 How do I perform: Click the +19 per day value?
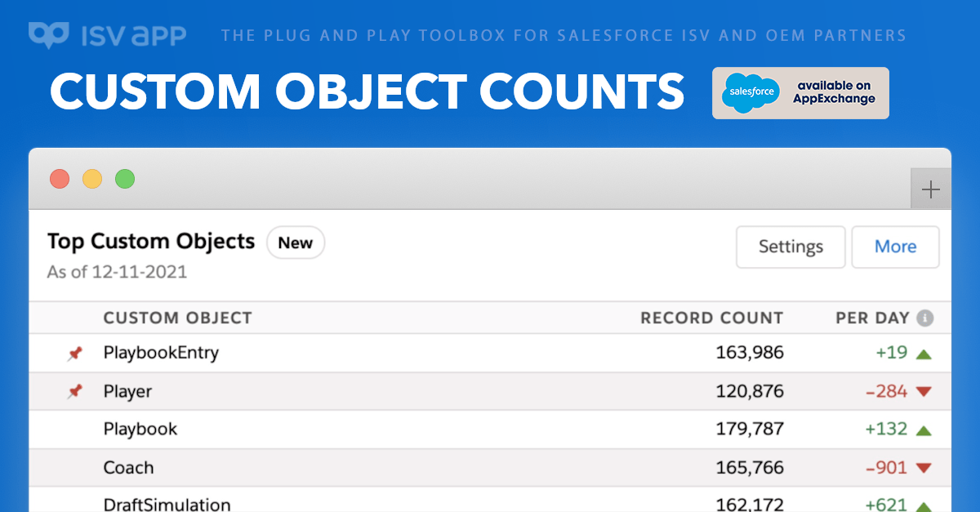pos(892,353)
